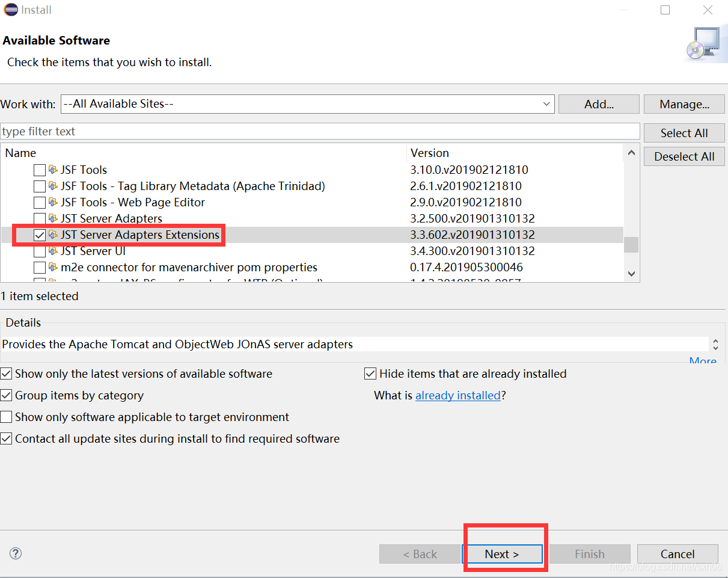This screenshot has height=578, width=728.
Task: Uncheck JST Server Adapters Extensions checkbox
Action: (x=39, y=235)
